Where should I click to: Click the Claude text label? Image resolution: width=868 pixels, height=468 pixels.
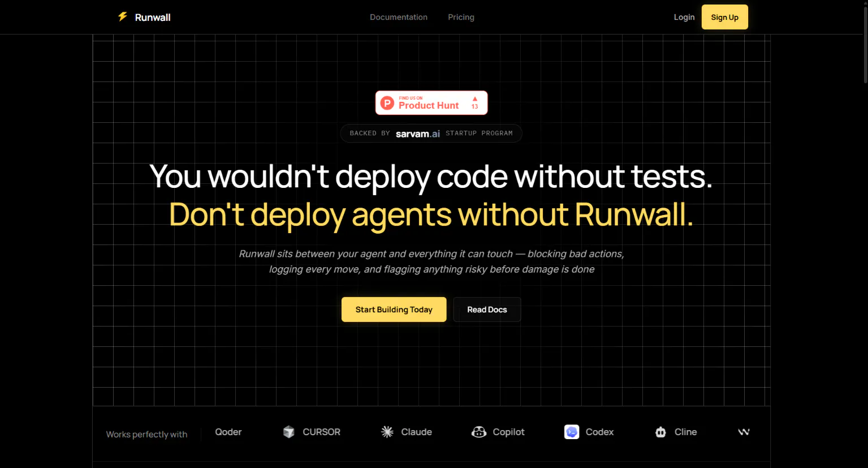[x=417, y=432]
